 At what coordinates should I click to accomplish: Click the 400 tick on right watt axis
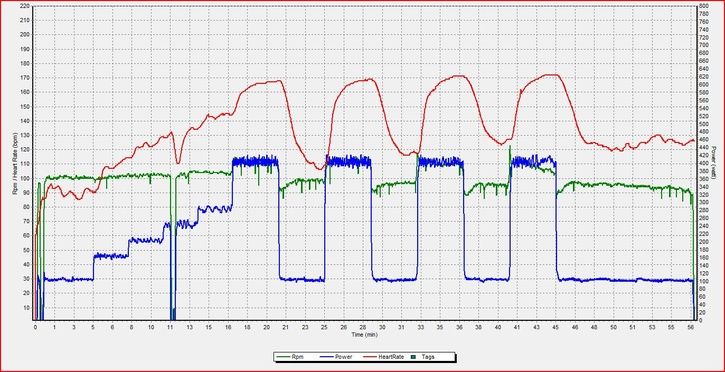point(703,163)
